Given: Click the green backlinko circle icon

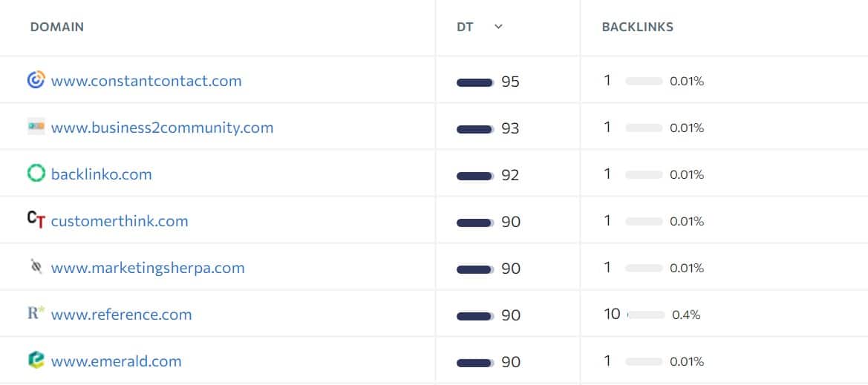Looking at the screenshot, I should pyautogui.click(x=36, y=174).
